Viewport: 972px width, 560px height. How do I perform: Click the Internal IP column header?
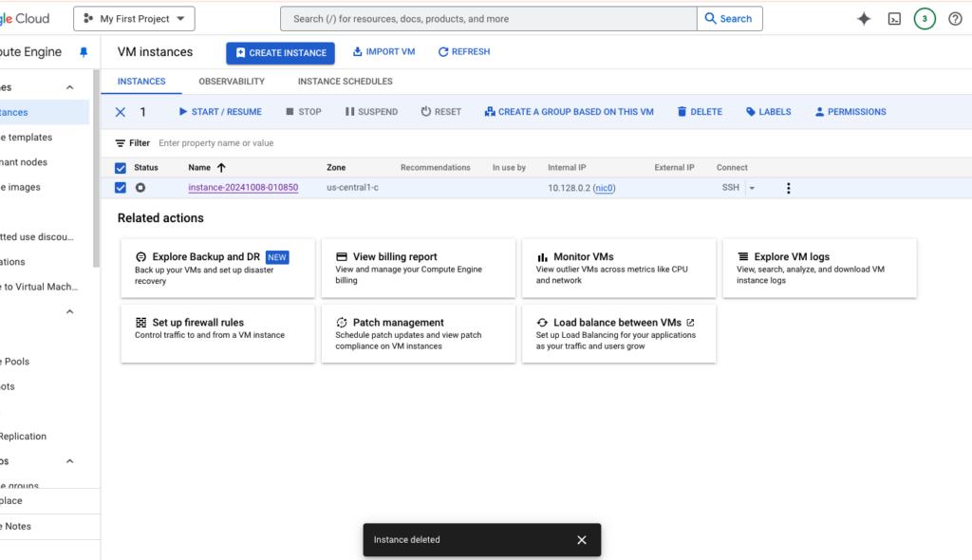point(567,167)
